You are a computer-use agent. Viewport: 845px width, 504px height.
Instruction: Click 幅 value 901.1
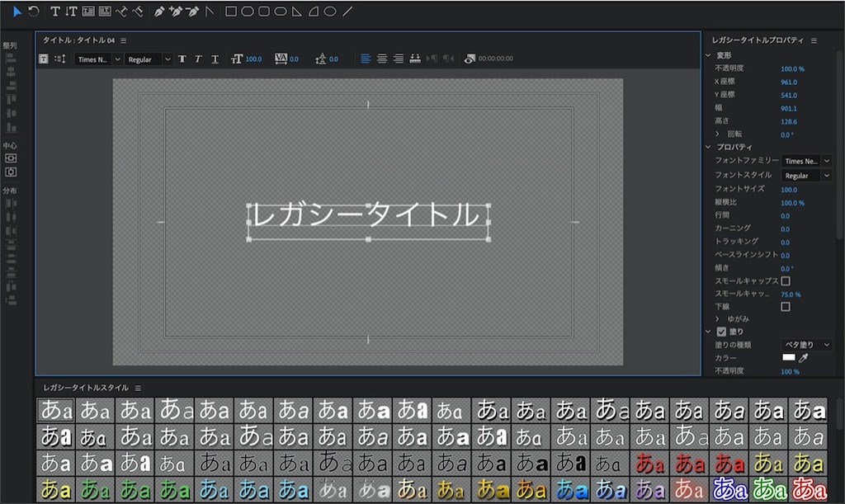[x=789, y=109]
